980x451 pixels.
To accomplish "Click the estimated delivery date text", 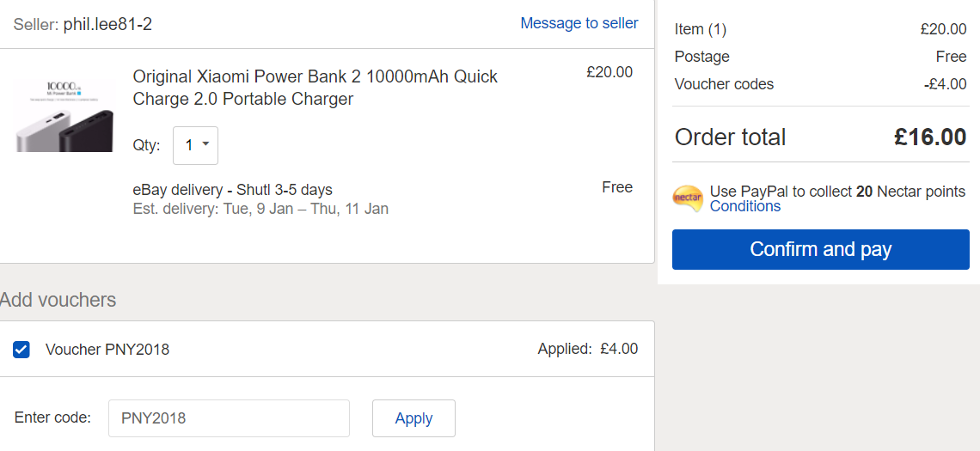I will click(x=260, y=209).
